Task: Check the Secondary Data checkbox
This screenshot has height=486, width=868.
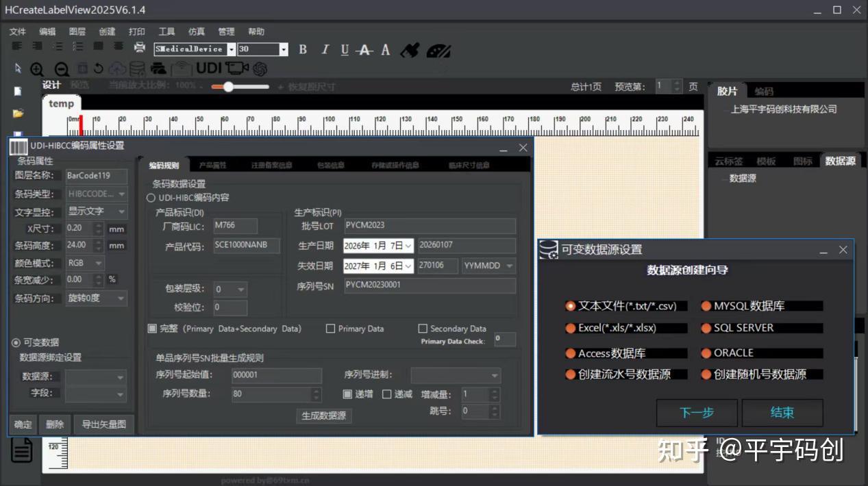Action: click(423, 329)
